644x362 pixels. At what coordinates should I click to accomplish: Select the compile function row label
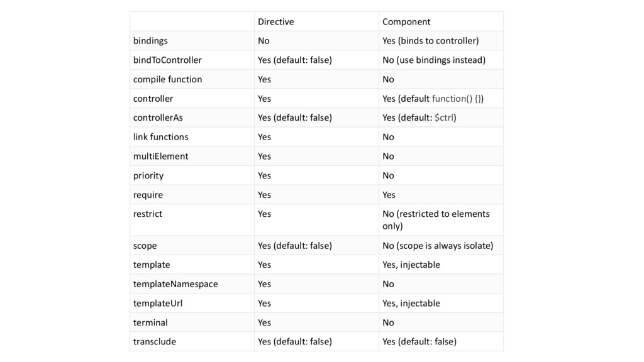click(x=167, y=79)
